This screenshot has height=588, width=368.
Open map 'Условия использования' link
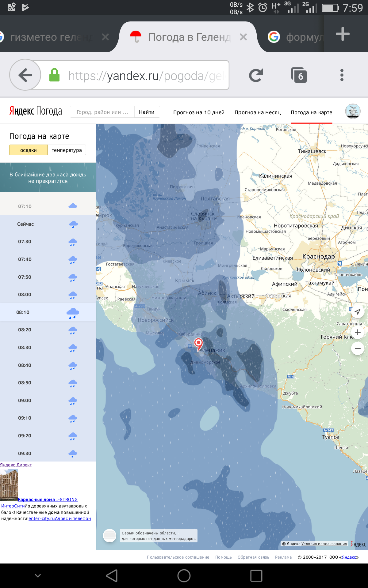pyautogui.click(x=324, y=544)
